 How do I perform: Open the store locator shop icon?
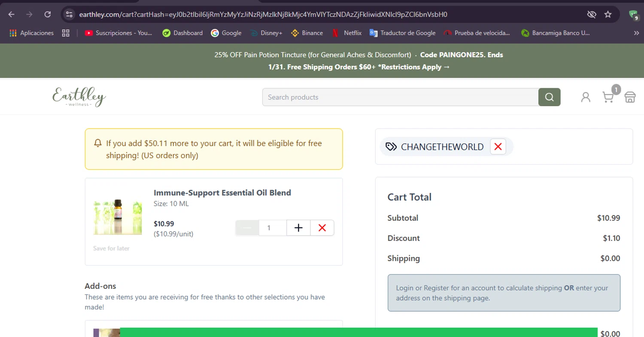coord(630,97)
